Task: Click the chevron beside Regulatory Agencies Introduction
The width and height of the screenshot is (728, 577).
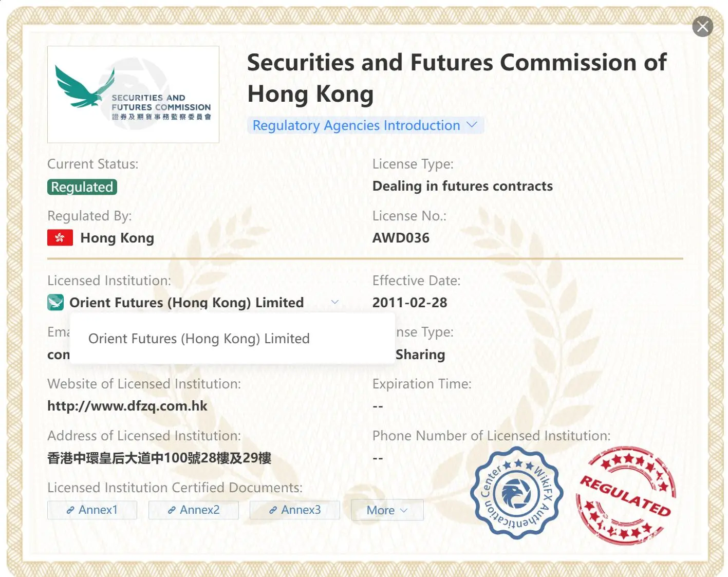Action: 472,125
